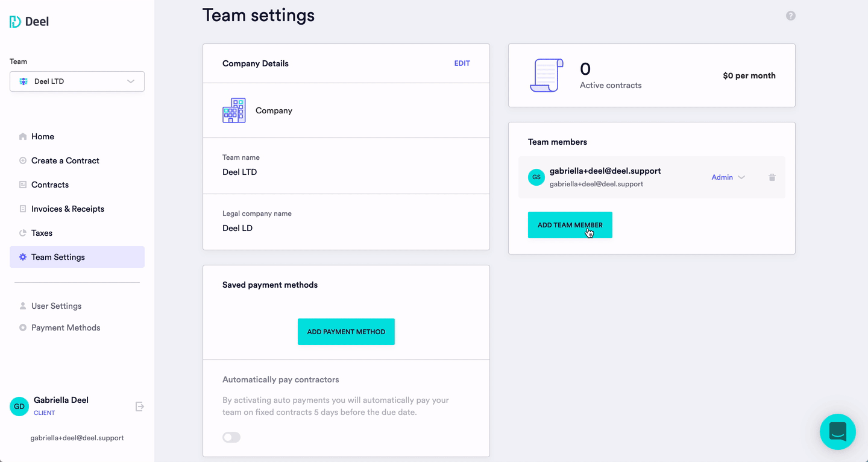This screenshot has height=462, width=868.
Task: Go to Home in sidebar
Action: tap(77, 136)
